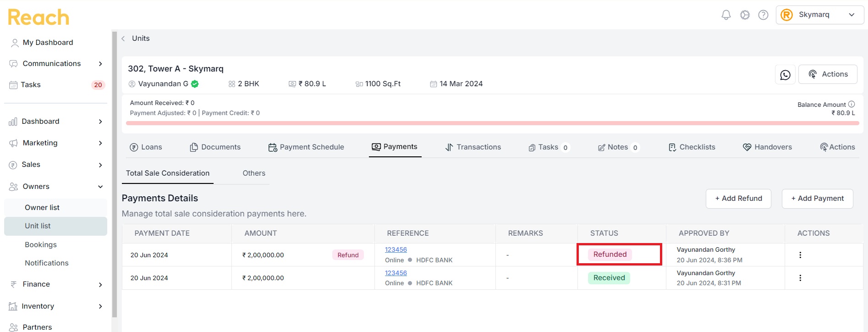
Task: Click the Add Refund button
Action: pyautogui.click(x=738, y=199)
